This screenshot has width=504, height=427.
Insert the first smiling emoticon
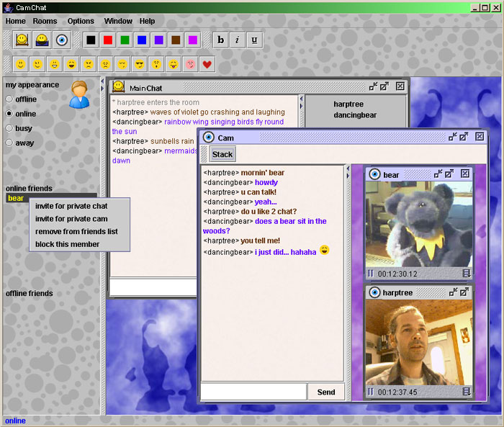click(x=21, y=64)
